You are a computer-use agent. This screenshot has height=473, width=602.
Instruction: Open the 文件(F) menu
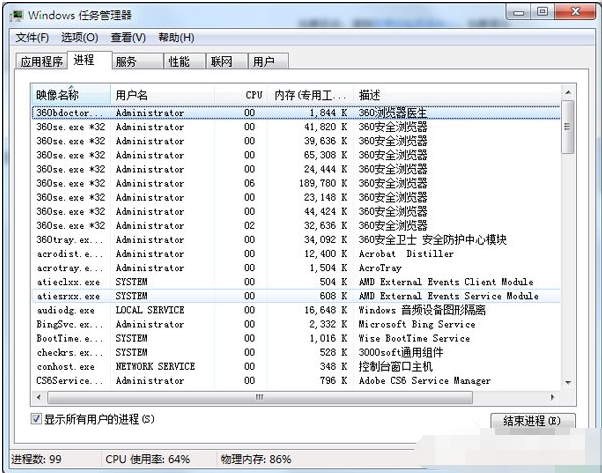tap(31, 38)
